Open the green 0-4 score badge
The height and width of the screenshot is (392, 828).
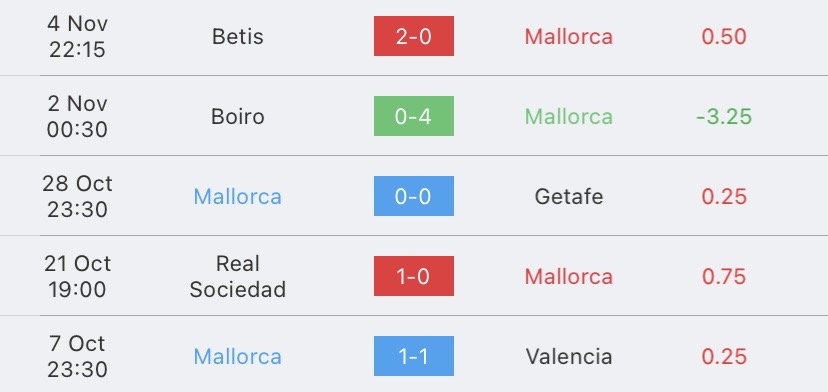(x=413, y=116)
